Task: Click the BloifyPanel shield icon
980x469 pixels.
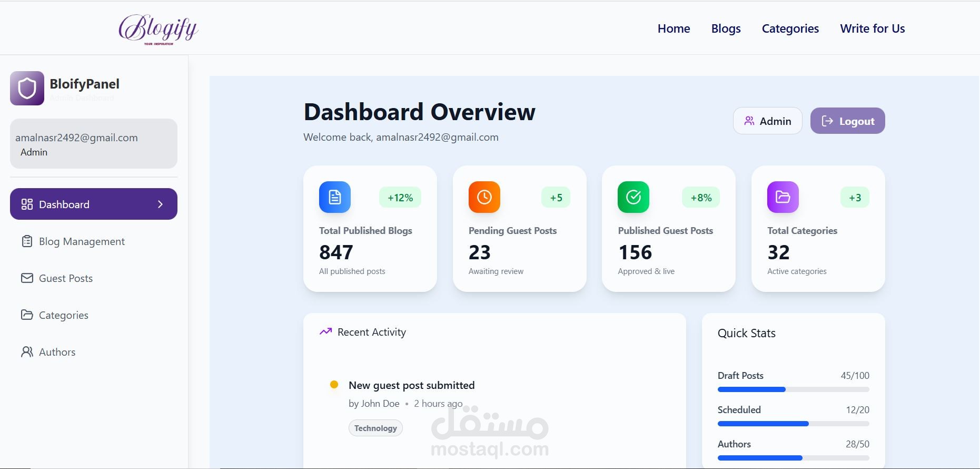Action: coord(27,88)
